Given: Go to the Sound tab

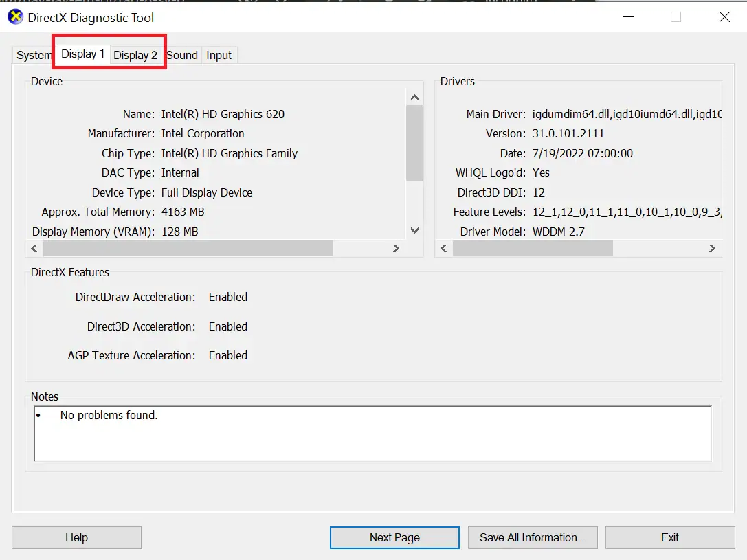Looking at the screenshot, I should [x=182, y=56].
